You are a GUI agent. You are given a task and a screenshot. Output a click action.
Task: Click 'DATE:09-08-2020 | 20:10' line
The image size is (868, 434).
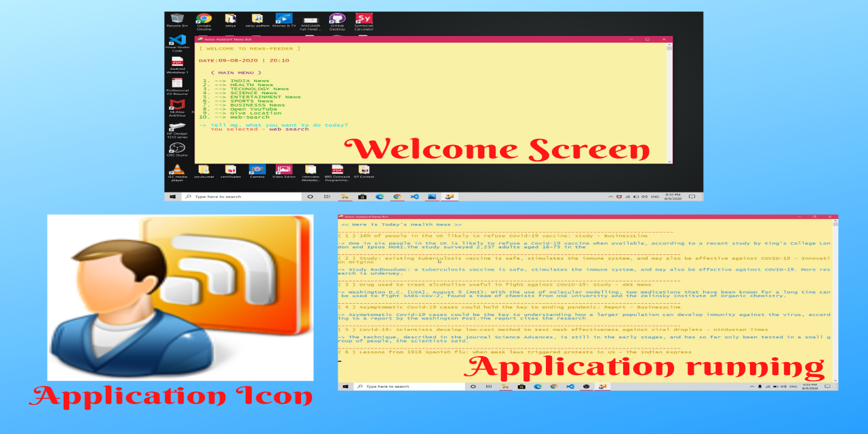243,60
